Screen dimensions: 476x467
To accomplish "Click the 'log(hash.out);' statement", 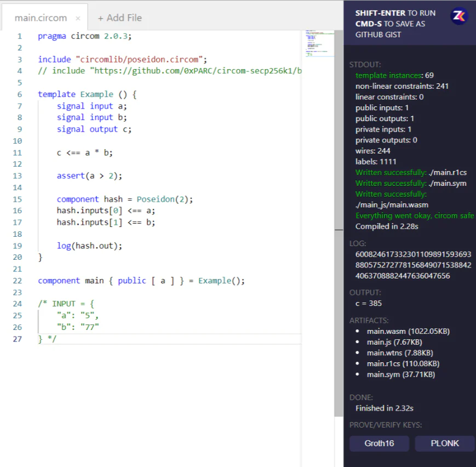I will click(89, 246).
